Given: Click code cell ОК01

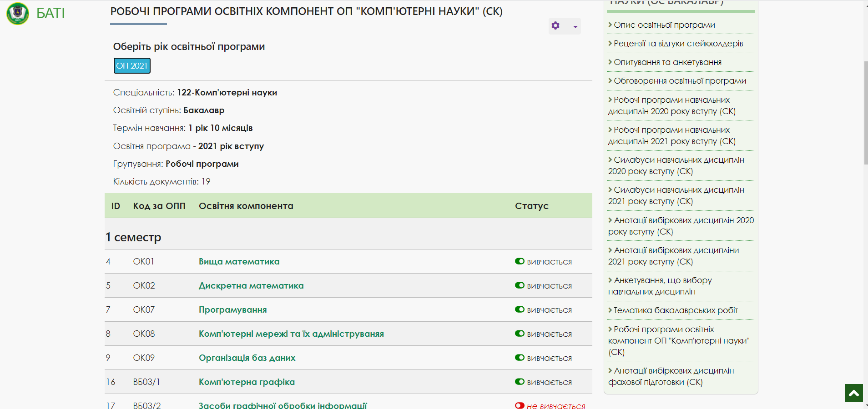Looking at the screenshot, I should point(144,261).
